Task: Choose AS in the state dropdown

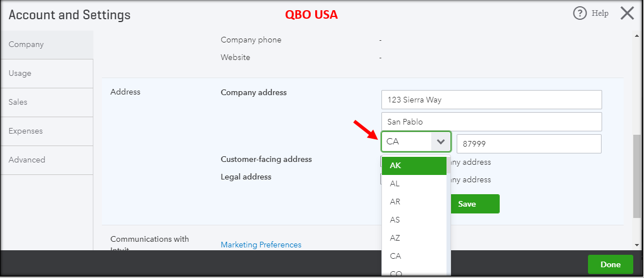Action: [x=414, y=220]
